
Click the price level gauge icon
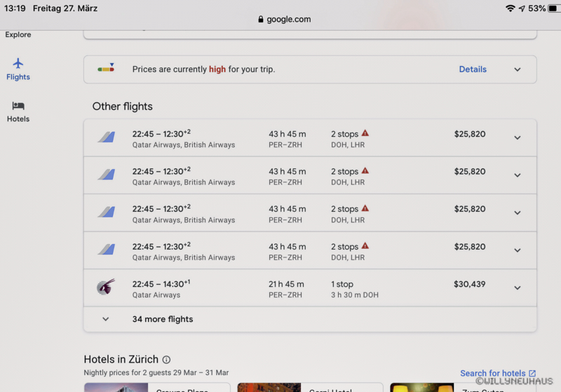point(106,69)
